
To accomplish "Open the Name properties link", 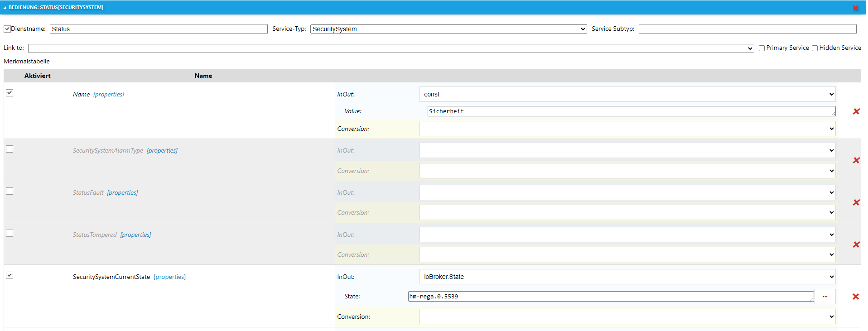I will point(109,94).
